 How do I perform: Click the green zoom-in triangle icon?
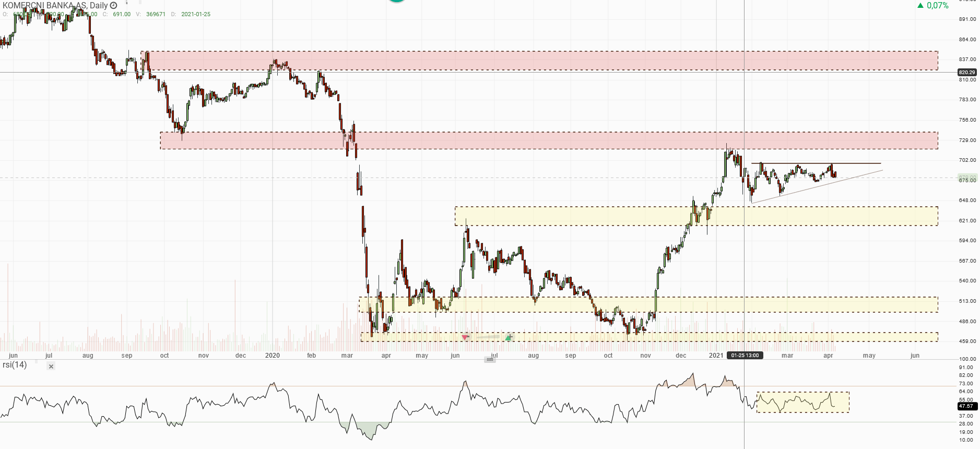pos(508,338)
